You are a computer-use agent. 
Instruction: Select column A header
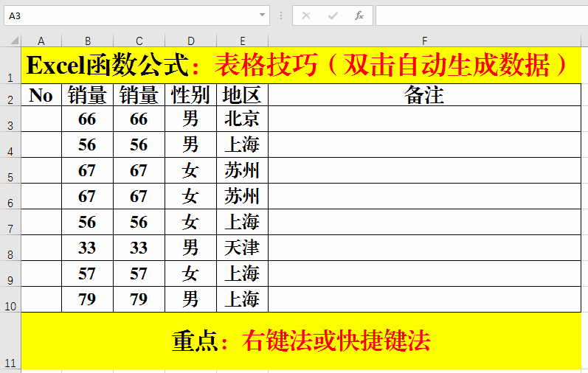click(41, 41)
